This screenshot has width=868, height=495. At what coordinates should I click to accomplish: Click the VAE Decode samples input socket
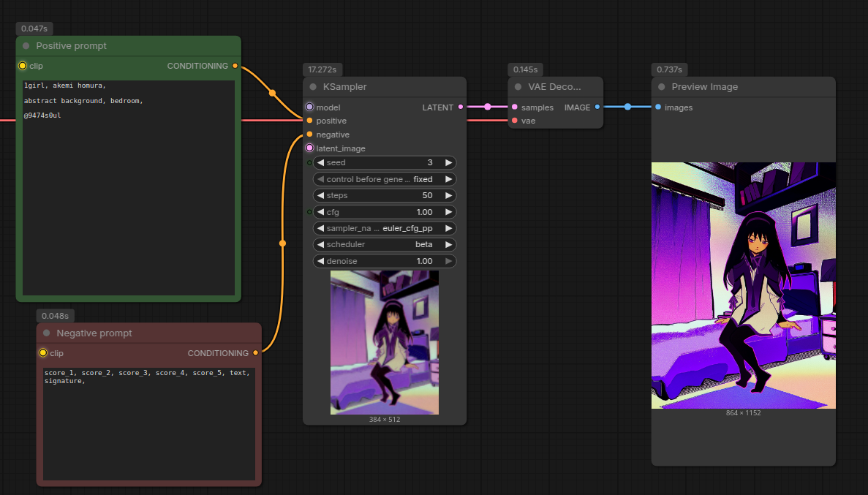[x=515, y=107]
